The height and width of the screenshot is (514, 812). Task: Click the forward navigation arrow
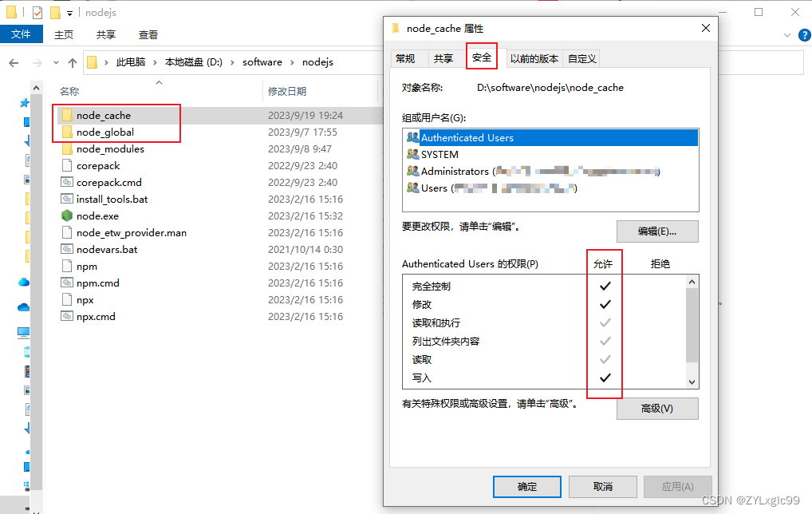click(37, 63)
